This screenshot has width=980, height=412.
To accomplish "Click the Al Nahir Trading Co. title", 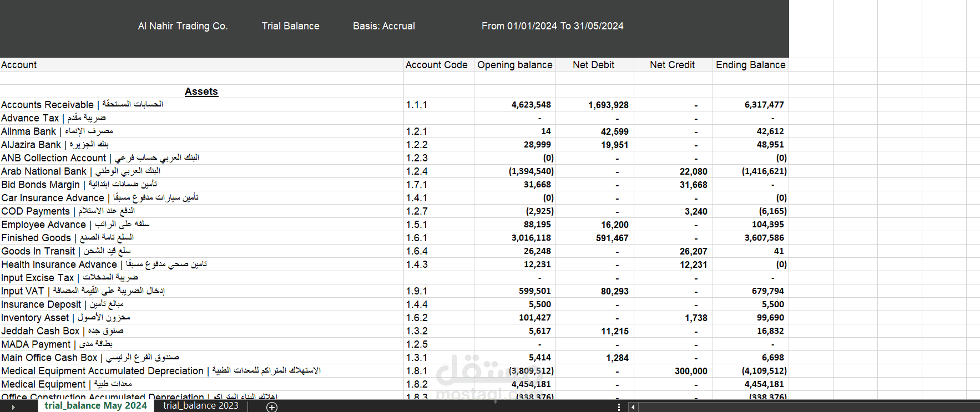I will point(183,26).
